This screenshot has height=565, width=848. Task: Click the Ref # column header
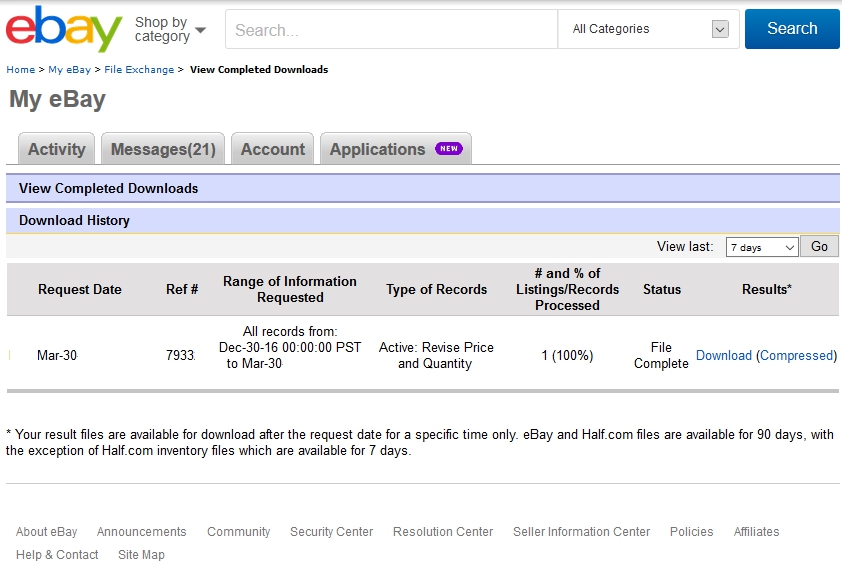[182, 289]
